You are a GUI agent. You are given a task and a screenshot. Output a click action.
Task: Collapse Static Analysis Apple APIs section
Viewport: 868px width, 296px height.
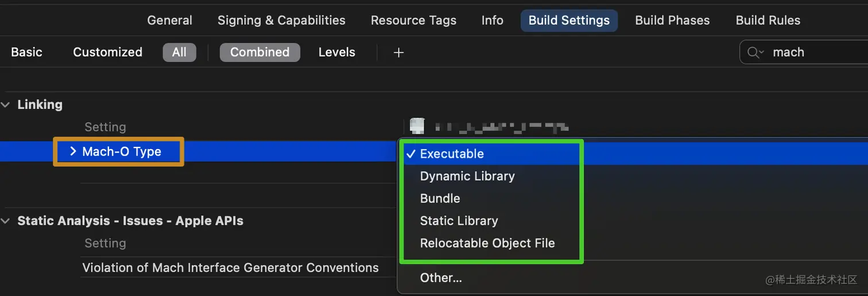click(x=5, y=221)
